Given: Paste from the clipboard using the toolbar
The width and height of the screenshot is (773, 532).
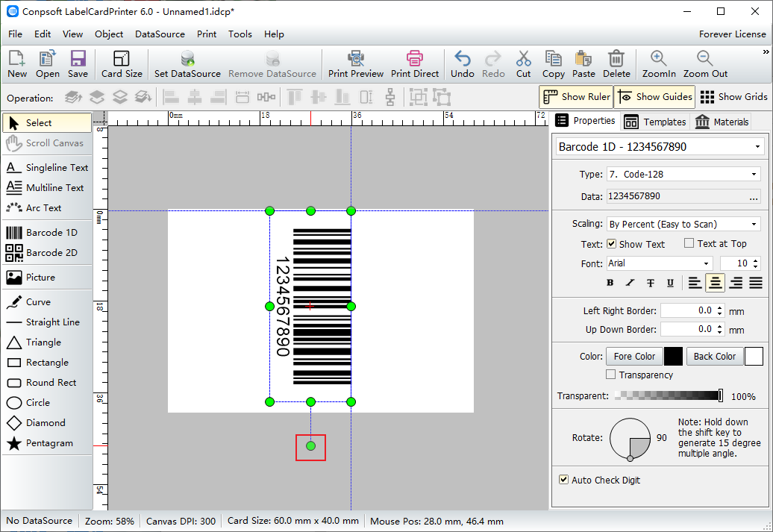Looking at the screenshot, I should coord(583,64).
